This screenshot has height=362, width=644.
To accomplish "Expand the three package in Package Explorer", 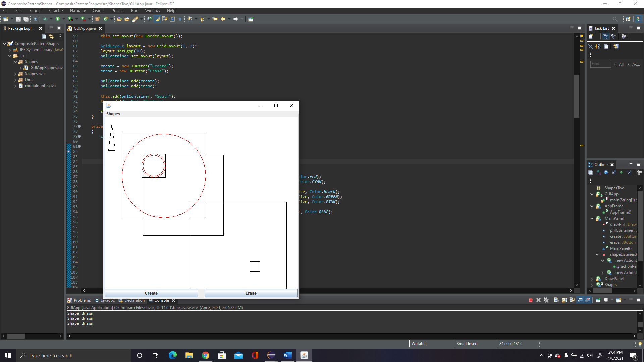I will 15,80.
